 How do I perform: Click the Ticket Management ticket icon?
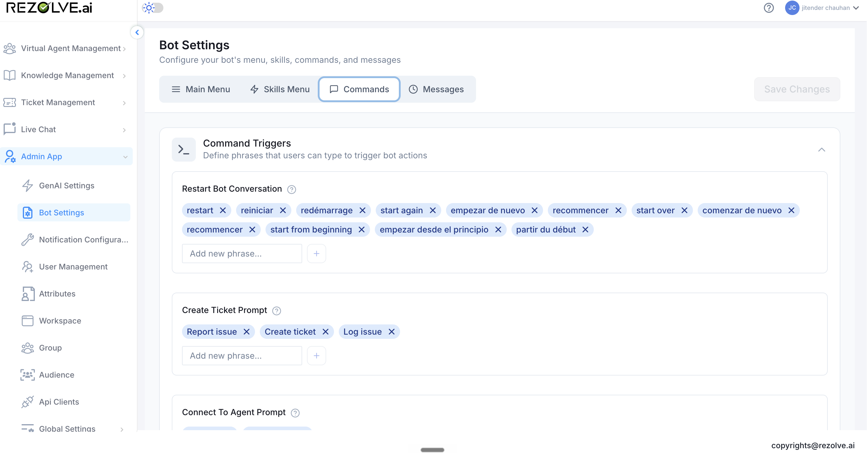coord(9,102)
